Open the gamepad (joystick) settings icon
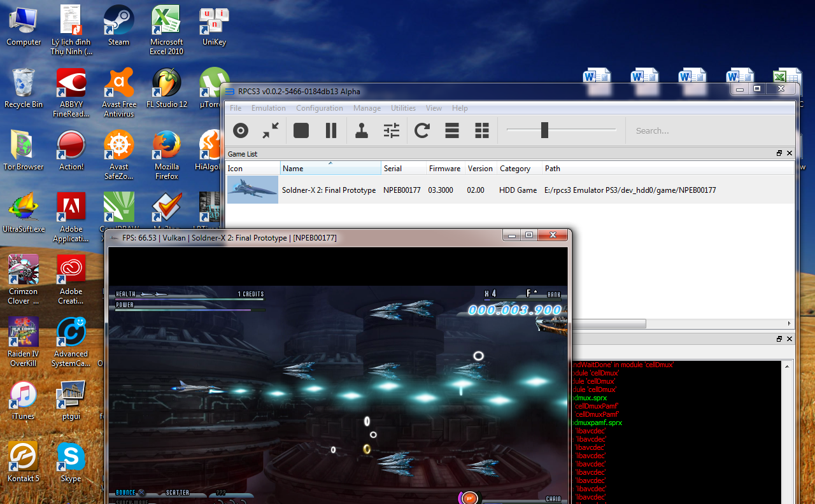815x504 pixels. pyautogui.click(x=362, y=131)
